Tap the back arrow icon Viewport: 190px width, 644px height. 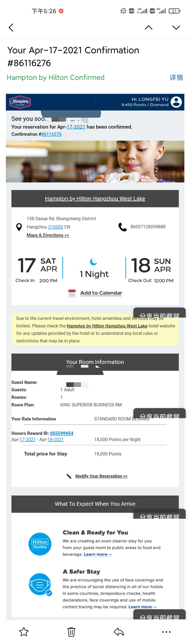(11, 27)
